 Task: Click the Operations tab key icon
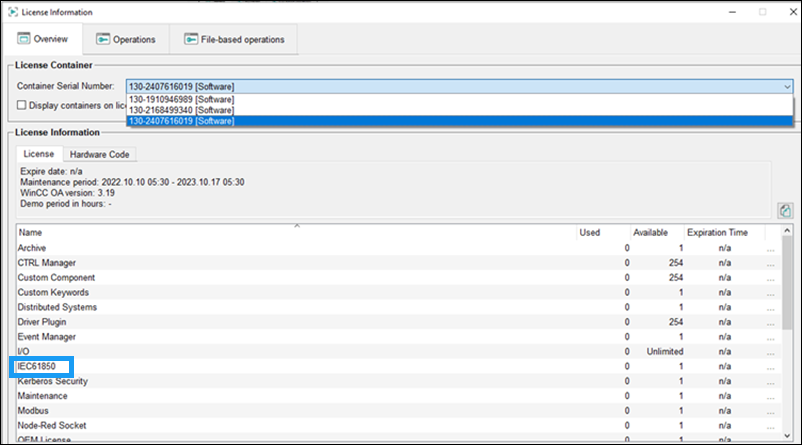[103, 39]
